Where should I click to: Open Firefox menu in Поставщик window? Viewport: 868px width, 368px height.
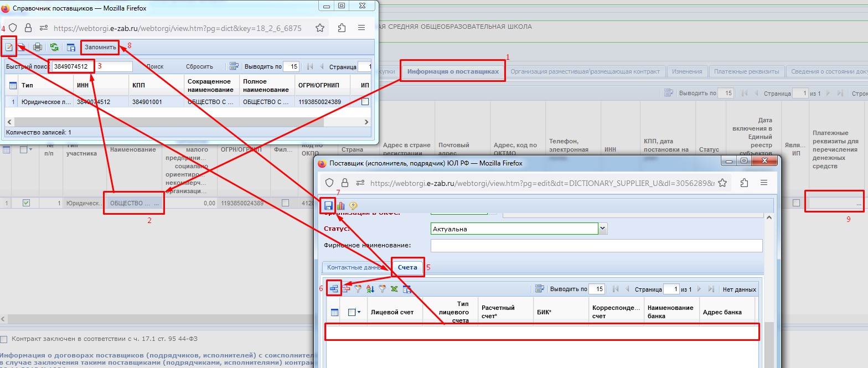point(764,183)
